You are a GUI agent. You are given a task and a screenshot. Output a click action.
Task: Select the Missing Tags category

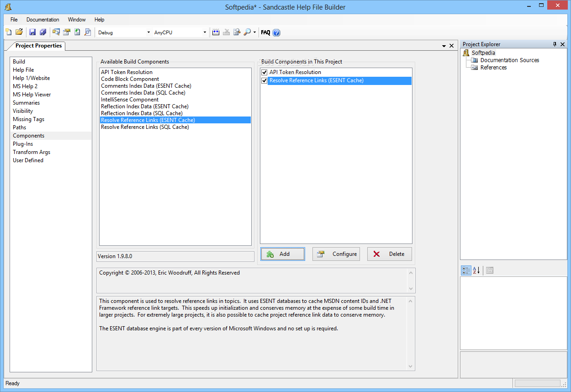[51, 119]
